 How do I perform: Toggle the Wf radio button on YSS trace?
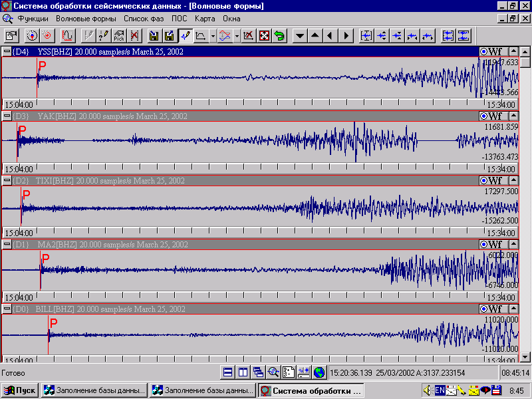[484, 52]
